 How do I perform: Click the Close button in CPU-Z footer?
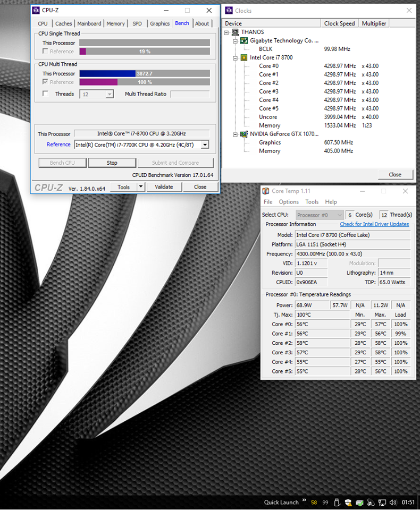200,186
